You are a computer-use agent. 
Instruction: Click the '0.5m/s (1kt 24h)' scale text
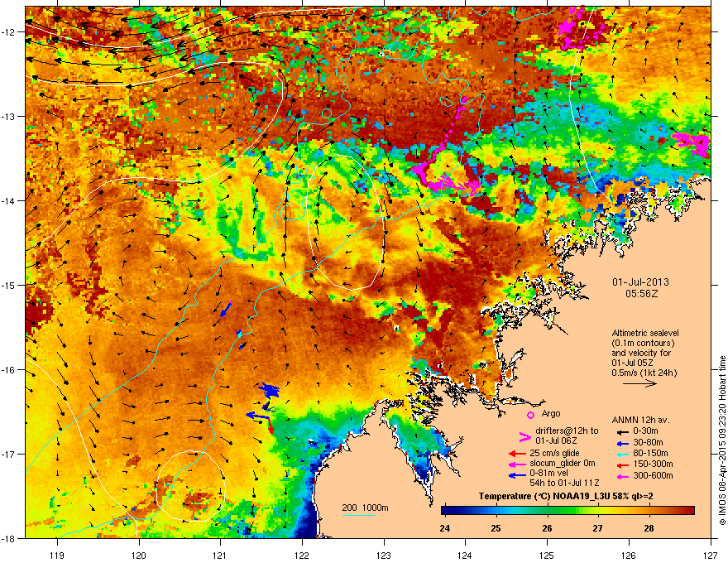coord(644,373)
